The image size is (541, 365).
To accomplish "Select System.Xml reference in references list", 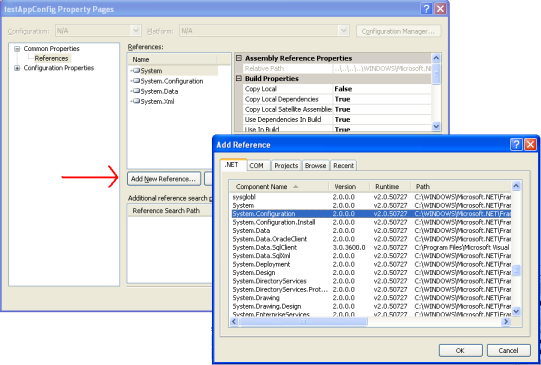I will (x=157, y=101).
